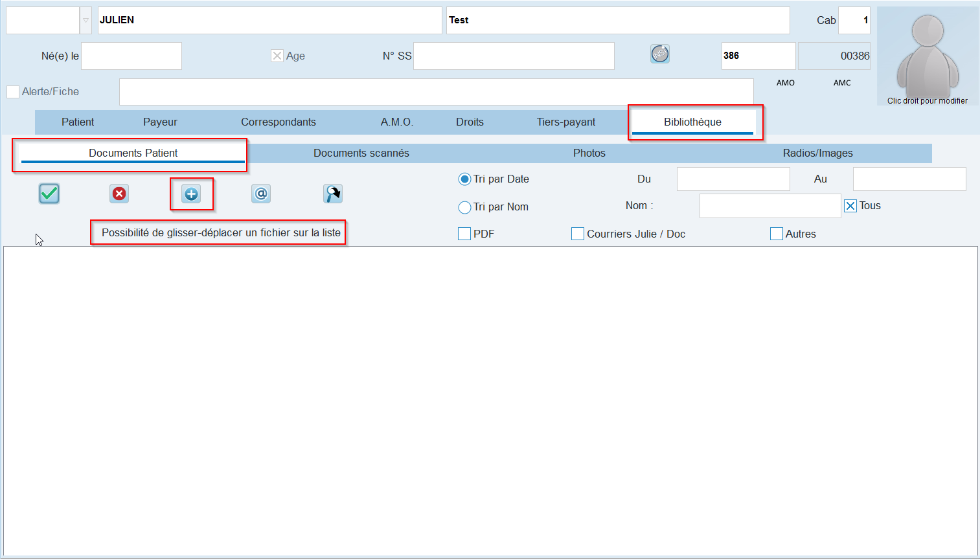The height and width of the screenshot is (560, 980).
Task: Click the AMO label
Action: (x=786, y=83)
